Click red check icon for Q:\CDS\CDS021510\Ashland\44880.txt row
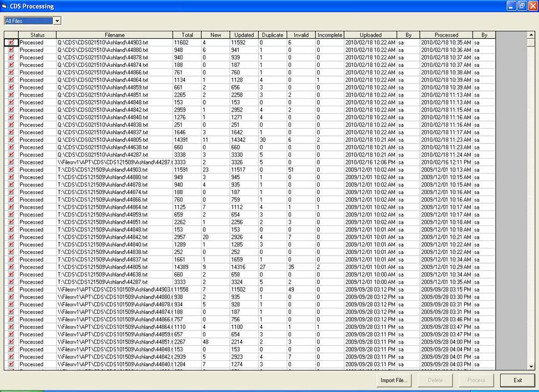 pos(11,50)
